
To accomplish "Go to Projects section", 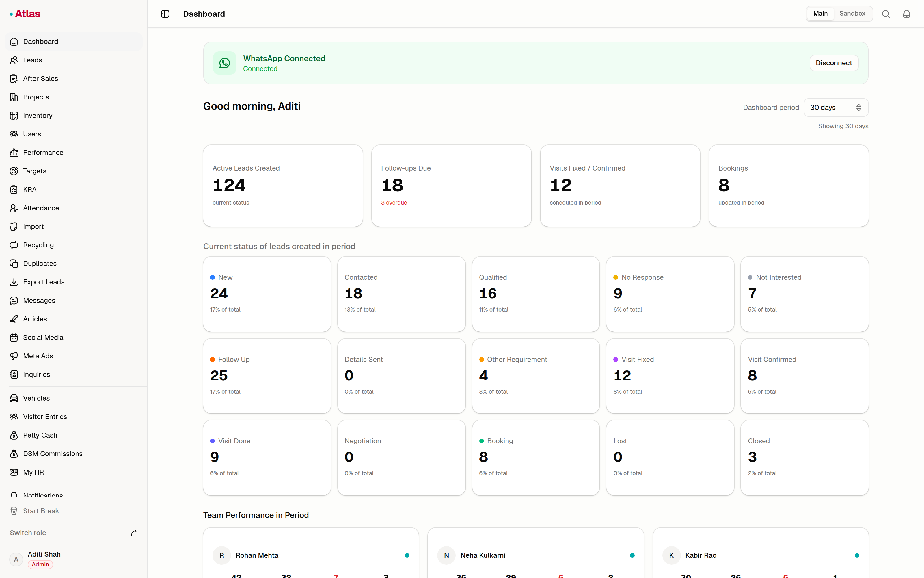I will [74, 97].
